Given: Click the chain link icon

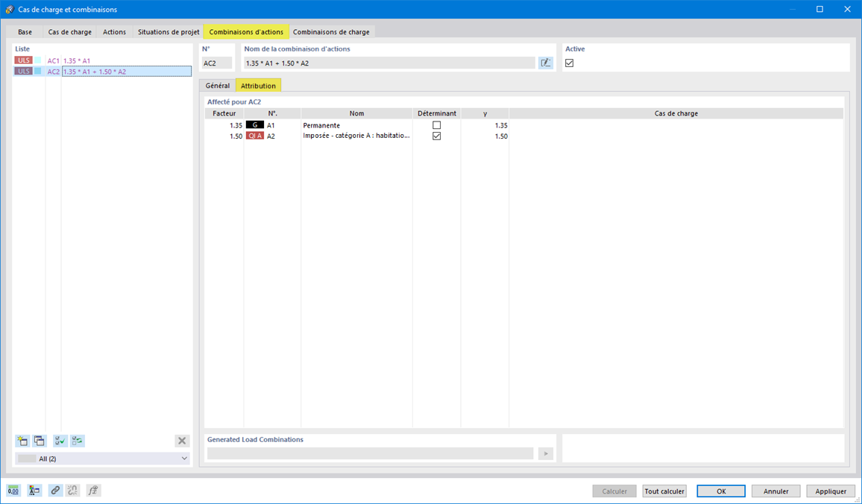Looking at the screenshot, I should 55,491.
